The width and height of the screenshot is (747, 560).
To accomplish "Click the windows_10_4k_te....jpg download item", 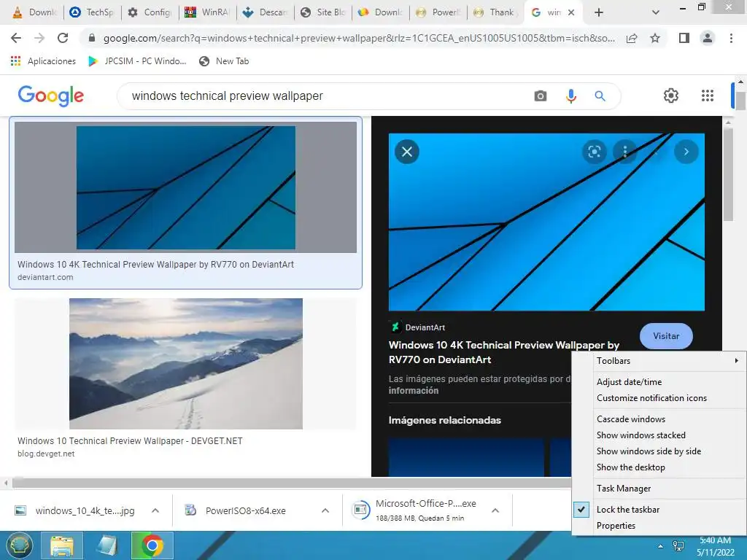I will click(x=76, y=510).
